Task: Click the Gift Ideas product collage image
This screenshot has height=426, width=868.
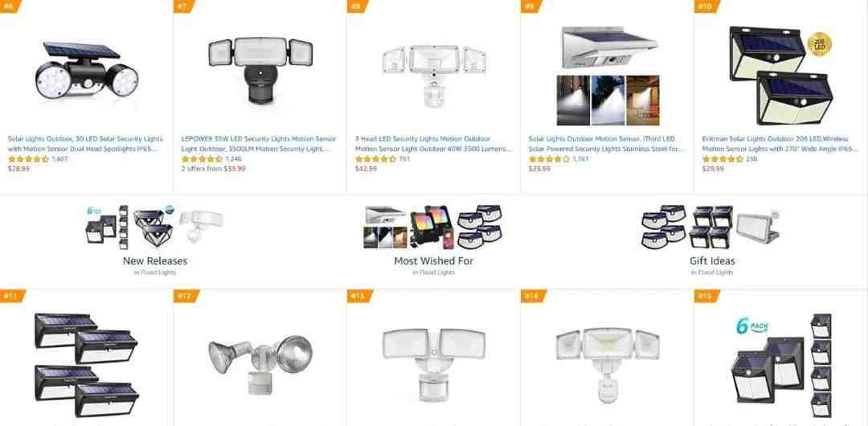Action: tap(710, 227)
